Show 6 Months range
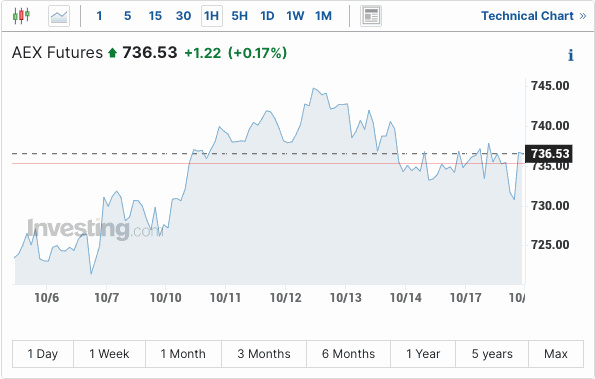Viewport: 595px width, 379px height. [348, 354]
